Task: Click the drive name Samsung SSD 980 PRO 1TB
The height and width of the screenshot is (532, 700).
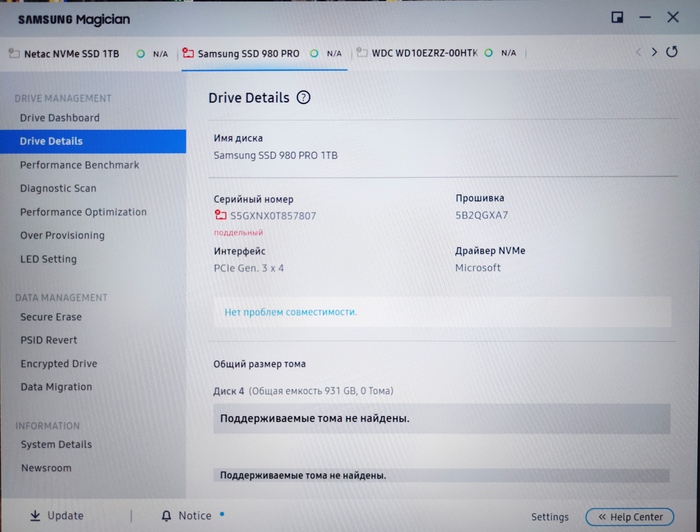Action: click(x=275, y=155)
